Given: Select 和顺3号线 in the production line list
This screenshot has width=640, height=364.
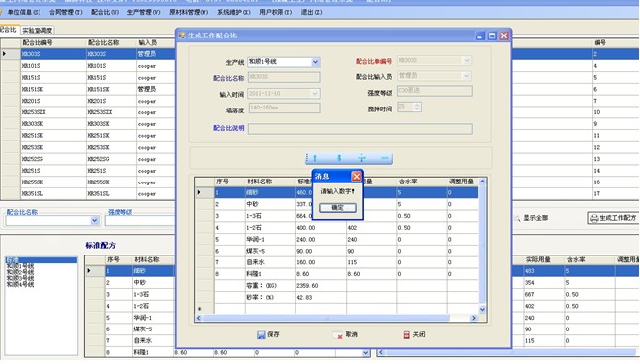Looking at the screenshot, I should 20,278.
